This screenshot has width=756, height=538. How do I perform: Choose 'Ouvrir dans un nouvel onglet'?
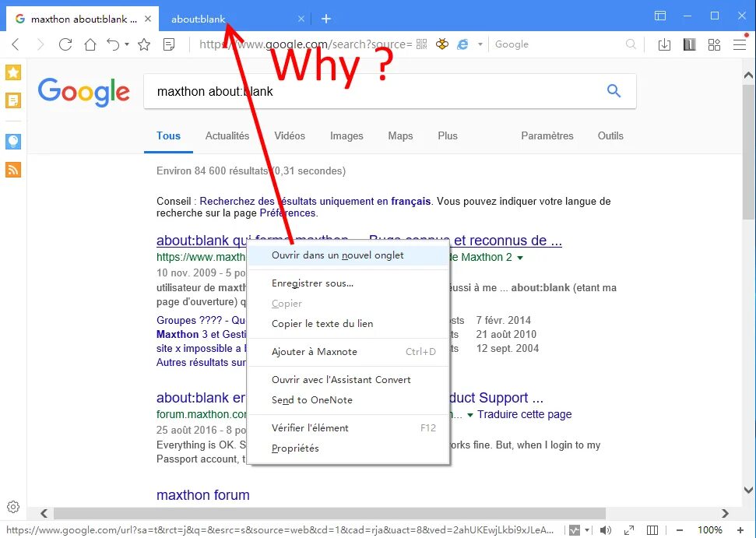(348, 255)
